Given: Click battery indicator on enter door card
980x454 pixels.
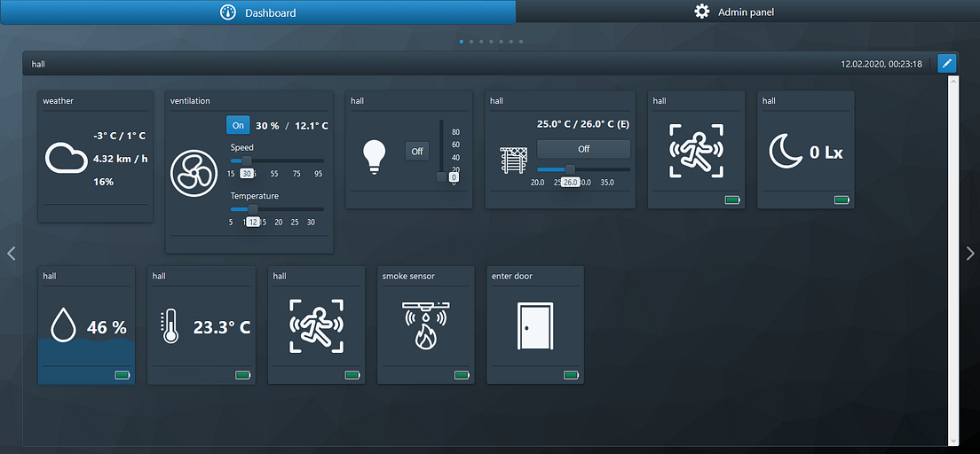Looking at the screenshot, I should (572, 375).
